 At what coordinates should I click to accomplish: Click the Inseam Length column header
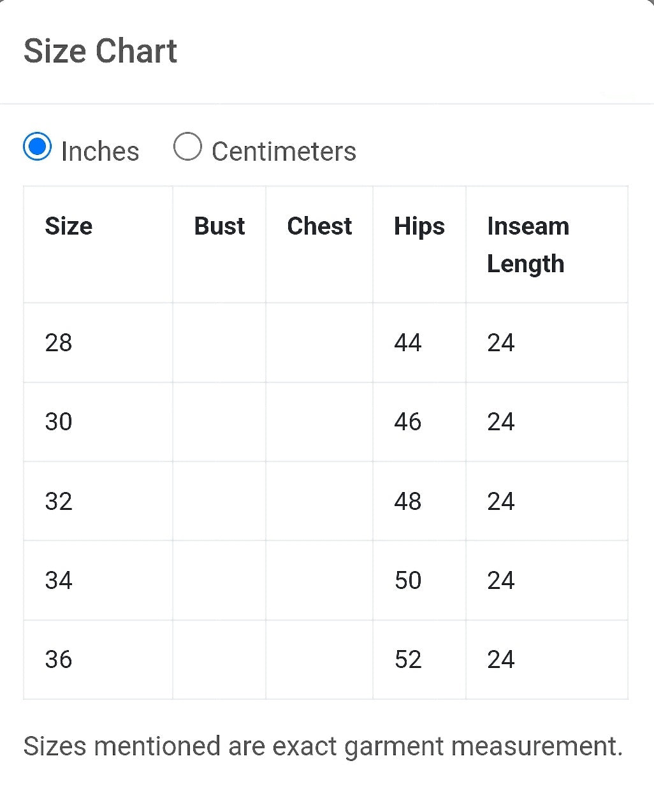[528, 245]
